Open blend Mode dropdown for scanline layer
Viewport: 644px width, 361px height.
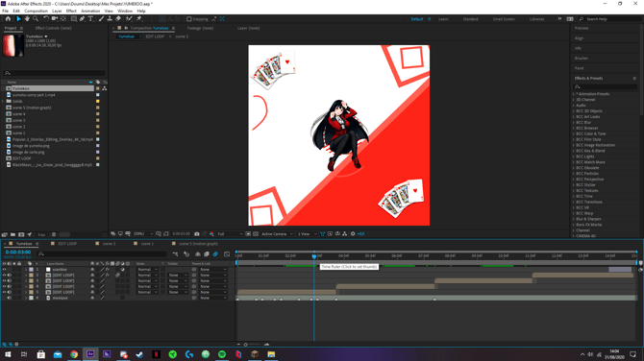coord(147,270)
